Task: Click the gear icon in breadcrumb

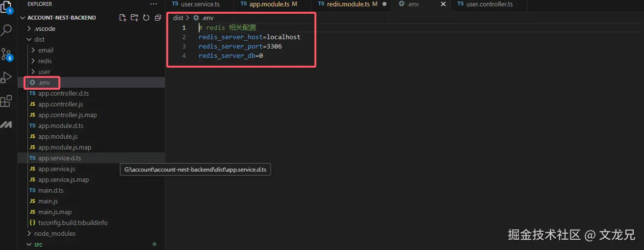Action: 196,18
